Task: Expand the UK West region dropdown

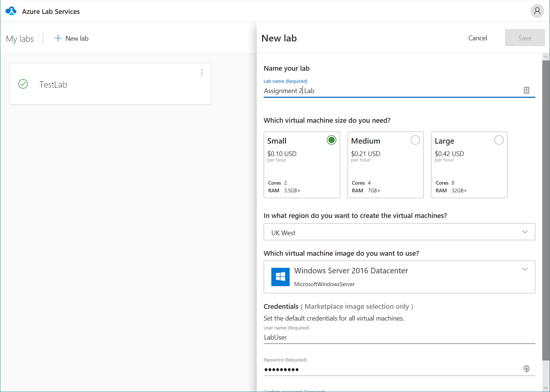Action: click(399, 232)
